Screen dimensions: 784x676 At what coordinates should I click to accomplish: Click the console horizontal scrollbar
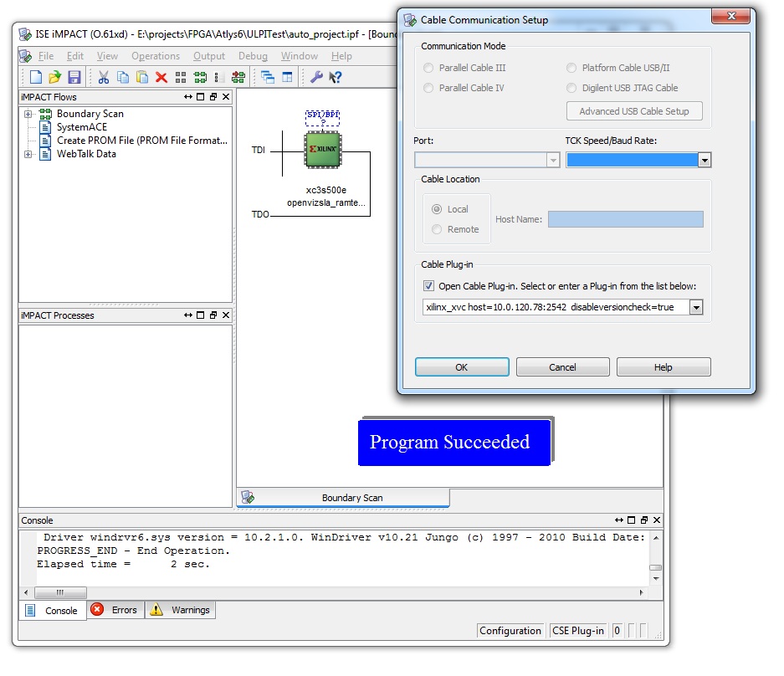coord(335,593)
